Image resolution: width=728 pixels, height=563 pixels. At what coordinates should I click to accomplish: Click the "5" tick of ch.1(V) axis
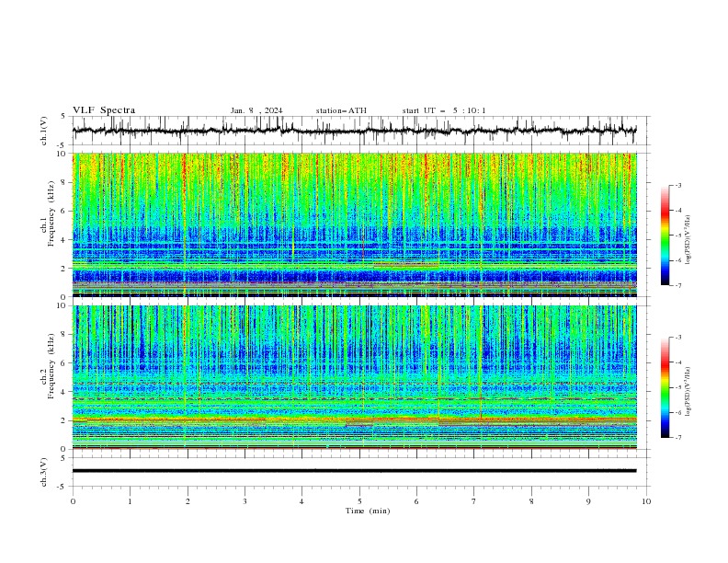click(64, 116)
